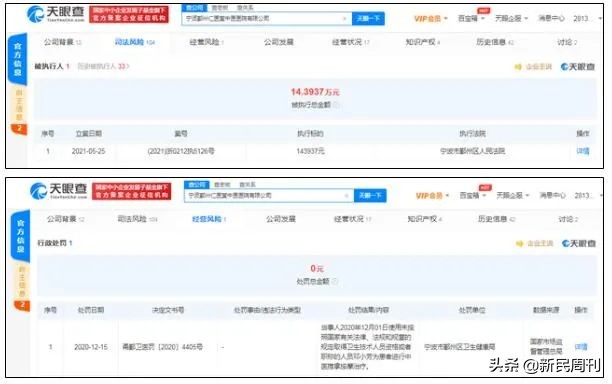
Task: Click the 143937元 execution amount cell
Action: point(310,151)
